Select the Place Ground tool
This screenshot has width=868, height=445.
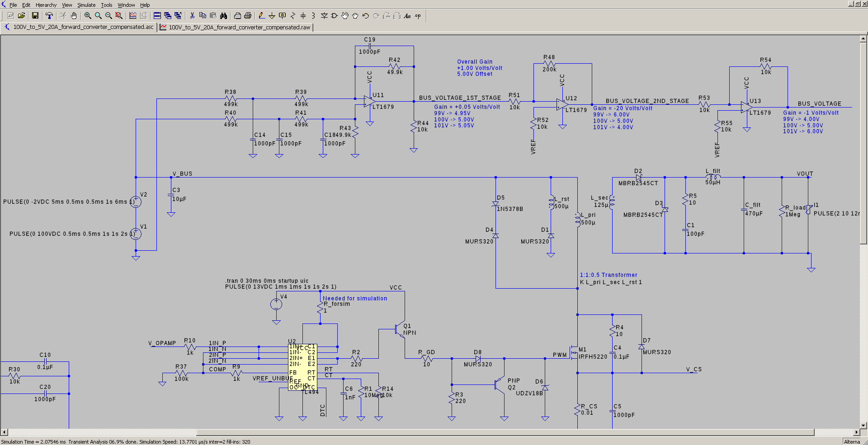coord(272,16)
